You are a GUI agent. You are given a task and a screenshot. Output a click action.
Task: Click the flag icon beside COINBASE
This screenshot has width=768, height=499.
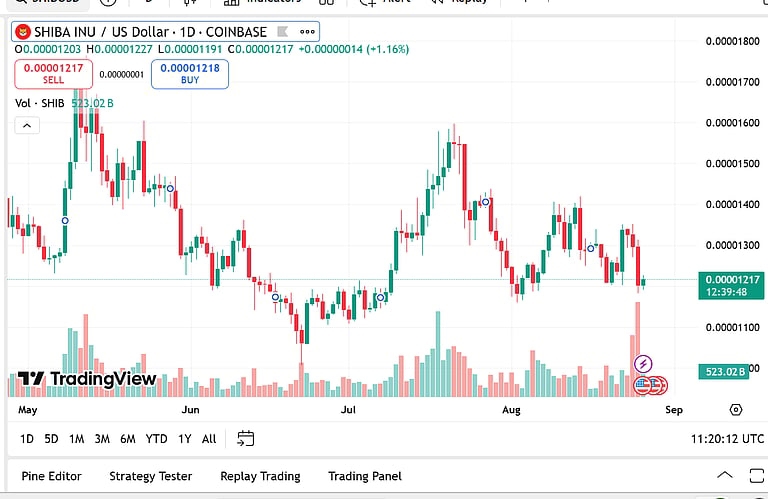point(283,32)
